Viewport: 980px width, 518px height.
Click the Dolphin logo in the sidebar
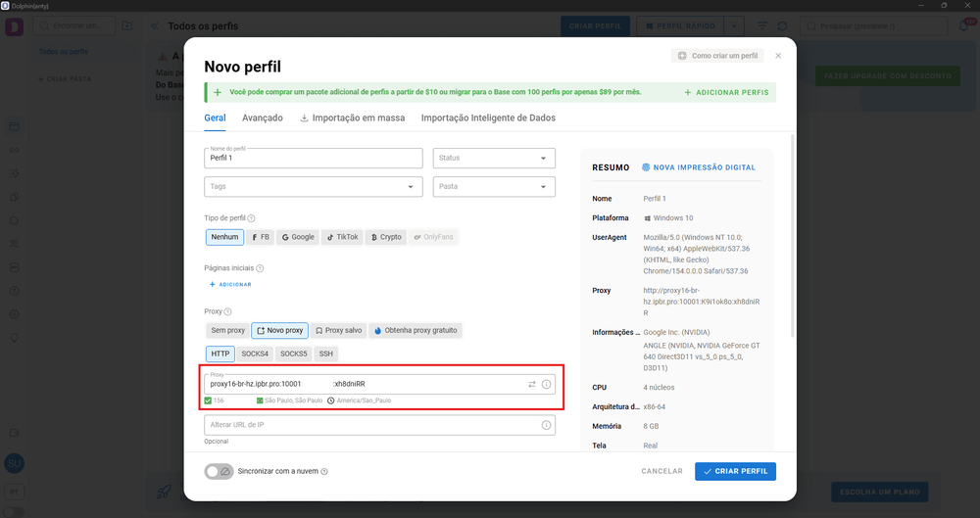(x=14, y=26)
